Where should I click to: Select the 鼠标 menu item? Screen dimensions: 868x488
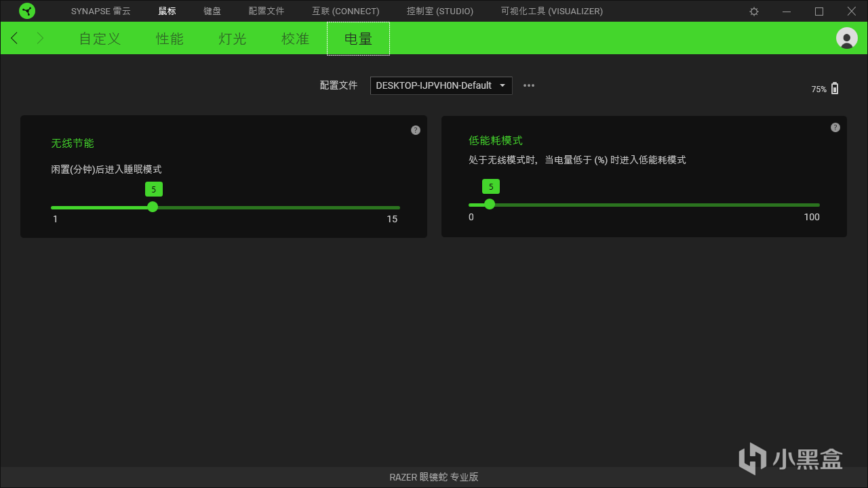(167, 12)
